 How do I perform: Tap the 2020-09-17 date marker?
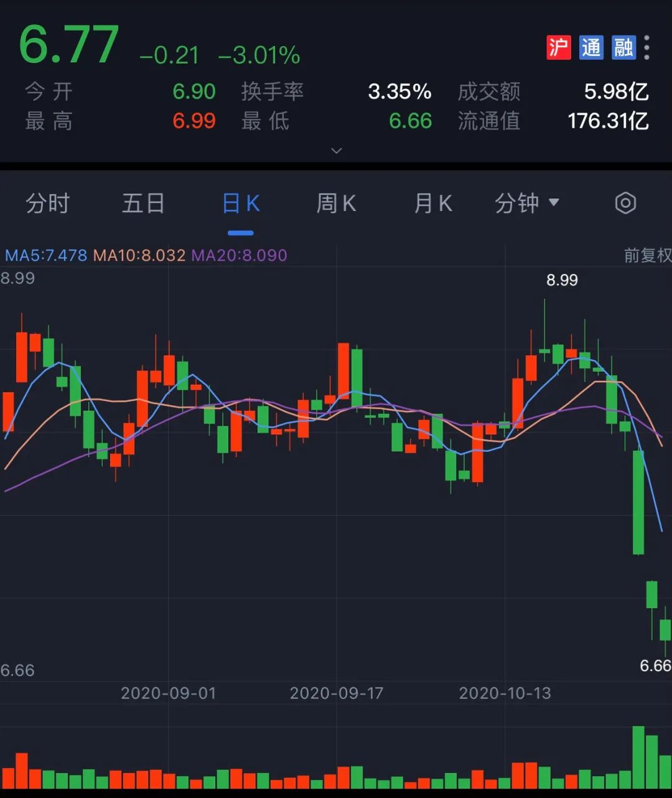pyautogui.click(x=337, y=693)
